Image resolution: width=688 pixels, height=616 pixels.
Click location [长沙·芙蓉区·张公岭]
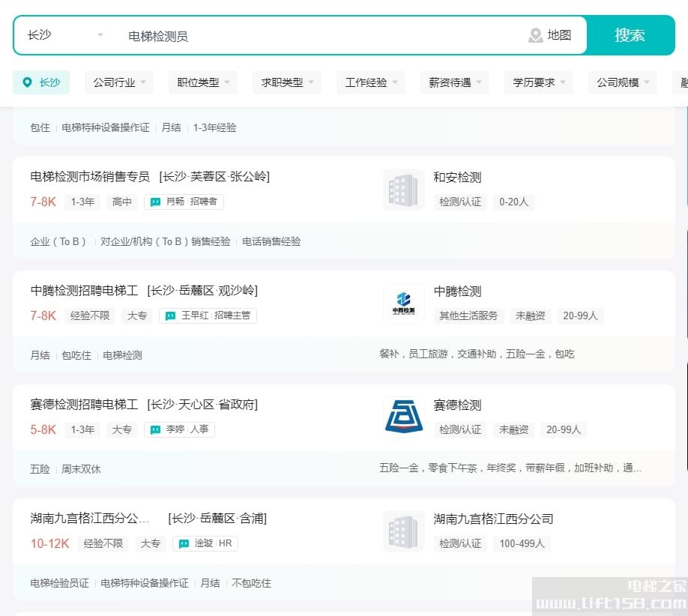214,176
